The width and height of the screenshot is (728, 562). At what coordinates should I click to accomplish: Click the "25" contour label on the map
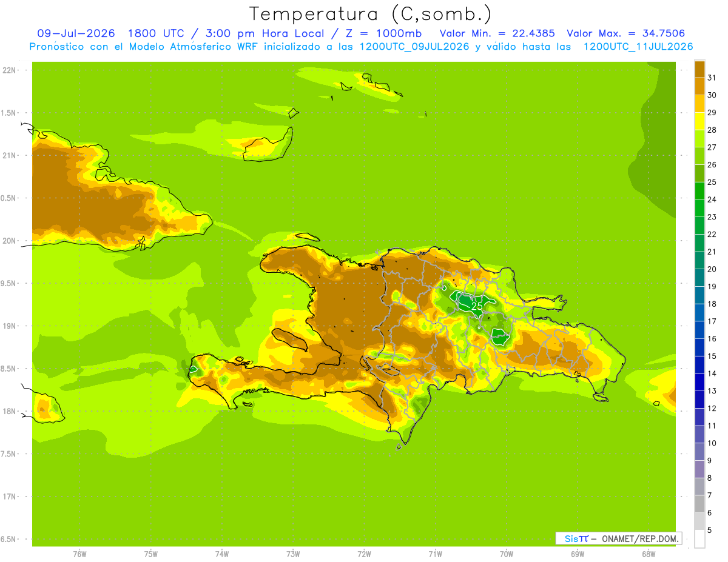(x=477, y=307)
